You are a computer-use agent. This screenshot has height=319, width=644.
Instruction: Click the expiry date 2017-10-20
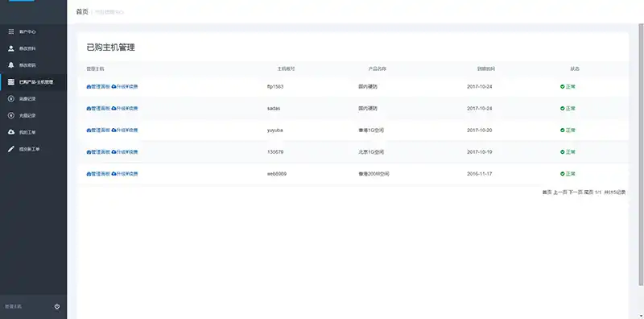479,130
